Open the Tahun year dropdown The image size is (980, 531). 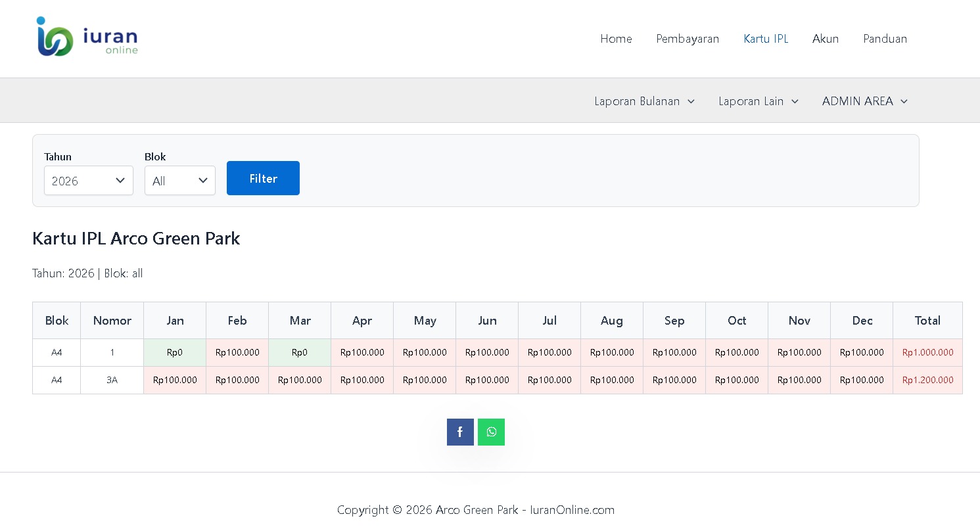click(x=89, y=181)
